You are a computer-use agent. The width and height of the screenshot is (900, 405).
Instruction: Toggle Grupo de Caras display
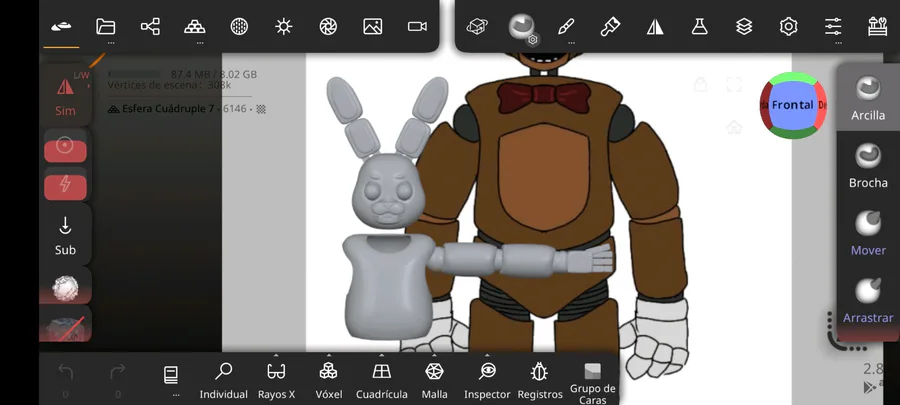592,383
